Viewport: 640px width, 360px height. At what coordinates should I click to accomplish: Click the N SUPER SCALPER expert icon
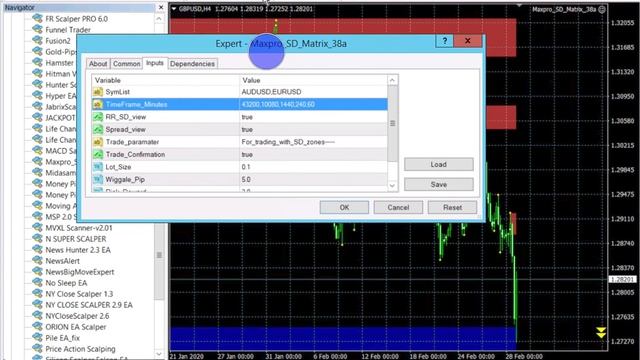point(38,239)
